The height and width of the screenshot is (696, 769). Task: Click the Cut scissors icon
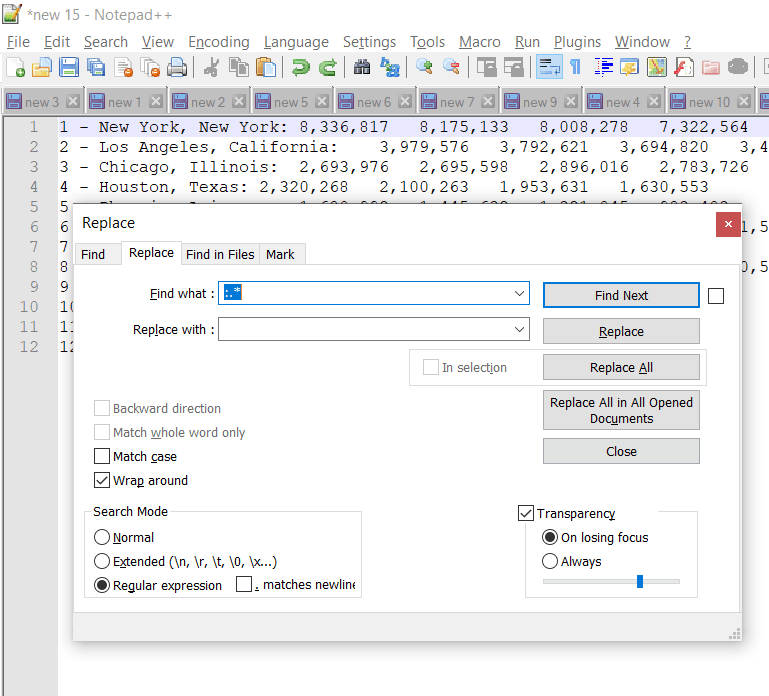pos(211,67)
